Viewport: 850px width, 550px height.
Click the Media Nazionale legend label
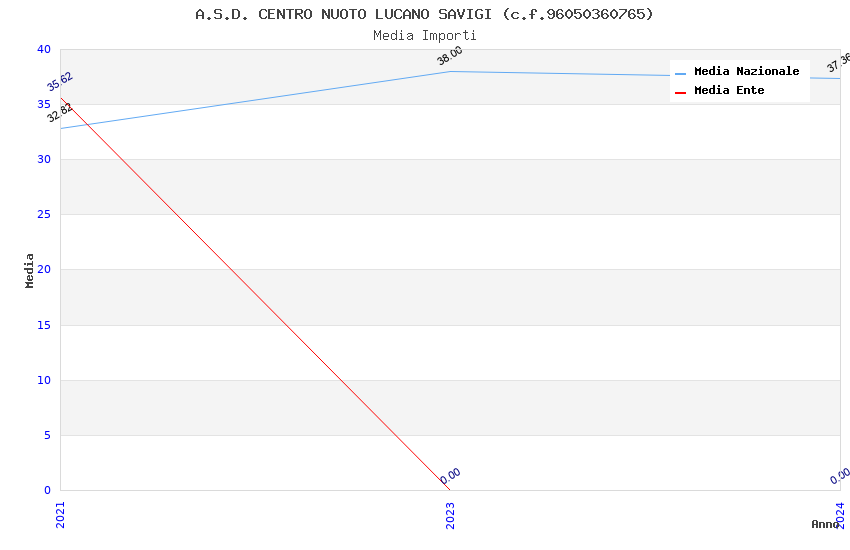coord(746,71)
